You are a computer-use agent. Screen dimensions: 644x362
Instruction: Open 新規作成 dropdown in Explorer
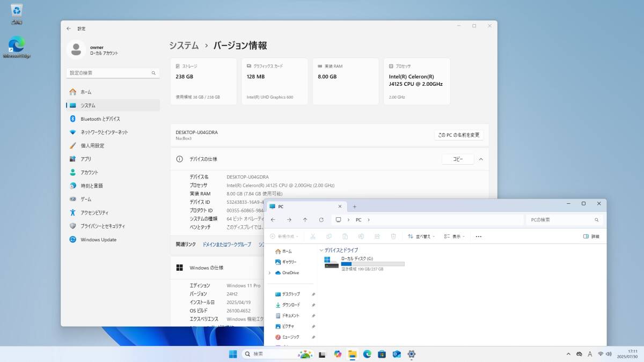pos(284,236)
